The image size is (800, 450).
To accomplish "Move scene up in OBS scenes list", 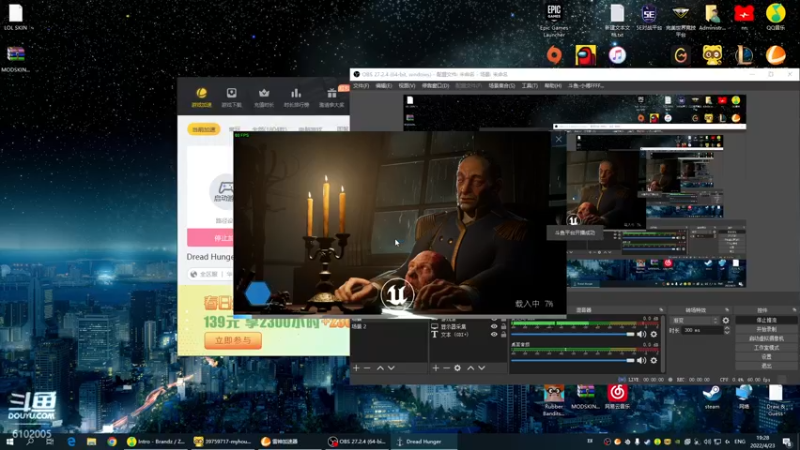I will [380, 368].
